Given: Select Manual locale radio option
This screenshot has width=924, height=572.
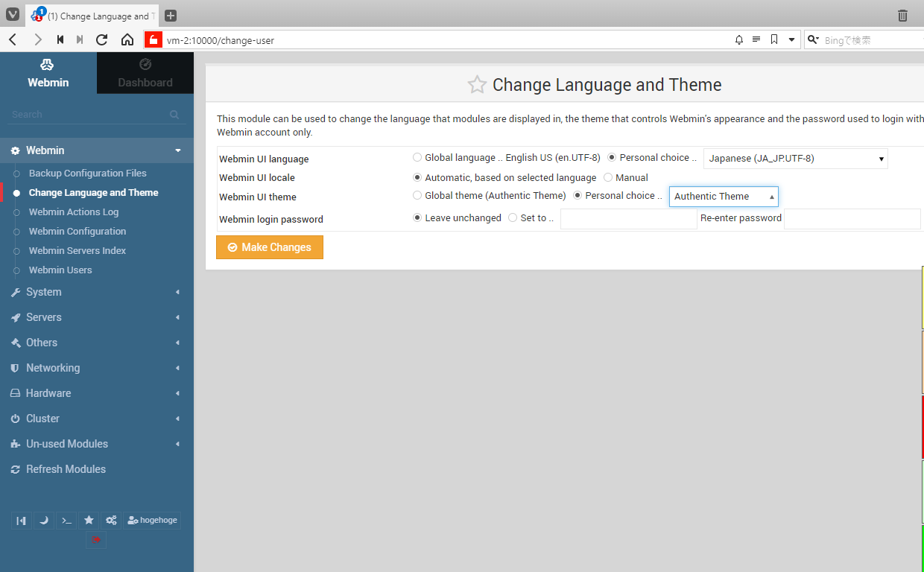Looking at the screenshot, I should click(608, 177).
